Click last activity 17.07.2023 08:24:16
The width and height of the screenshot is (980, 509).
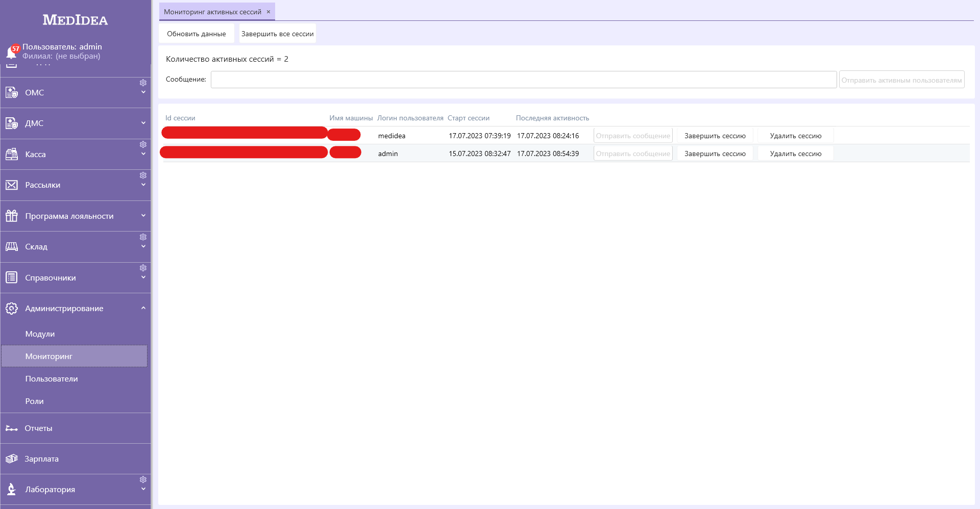pos(548,136)
